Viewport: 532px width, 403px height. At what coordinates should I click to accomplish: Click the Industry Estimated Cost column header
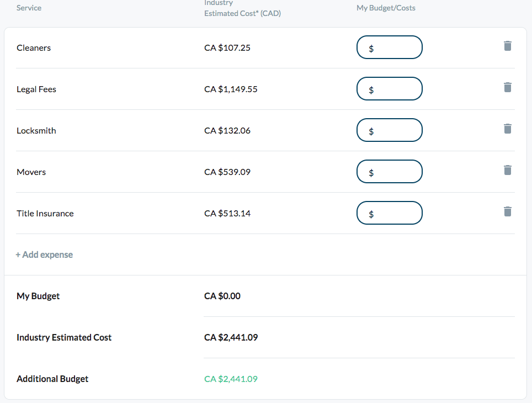242,9
